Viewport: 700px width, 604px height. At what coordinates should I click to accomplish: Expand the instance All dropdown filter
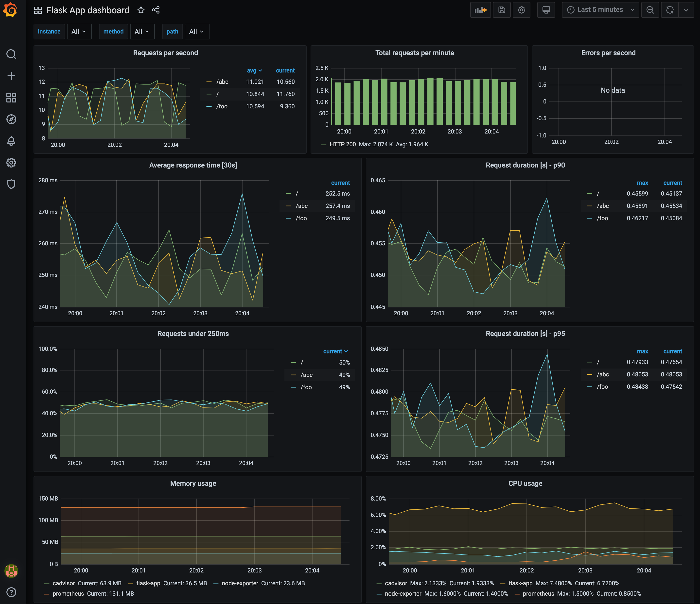point(78,32)
